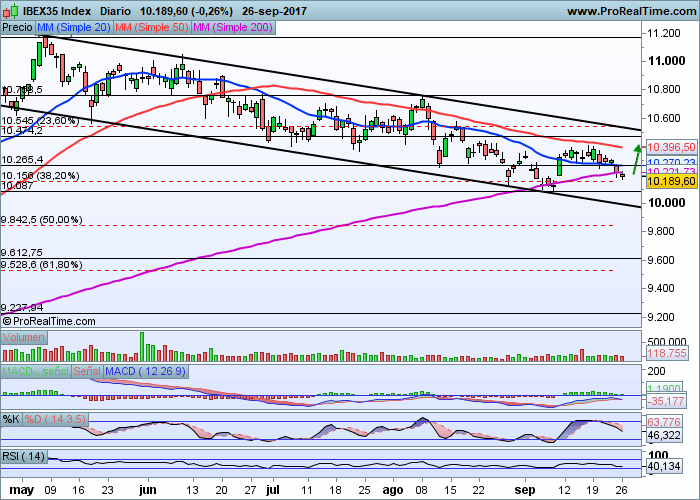Image resolution: width=700 pixels, height=500 pixels.
Task: Click the 'may' month label on date axis
Action: pos(21,490)
